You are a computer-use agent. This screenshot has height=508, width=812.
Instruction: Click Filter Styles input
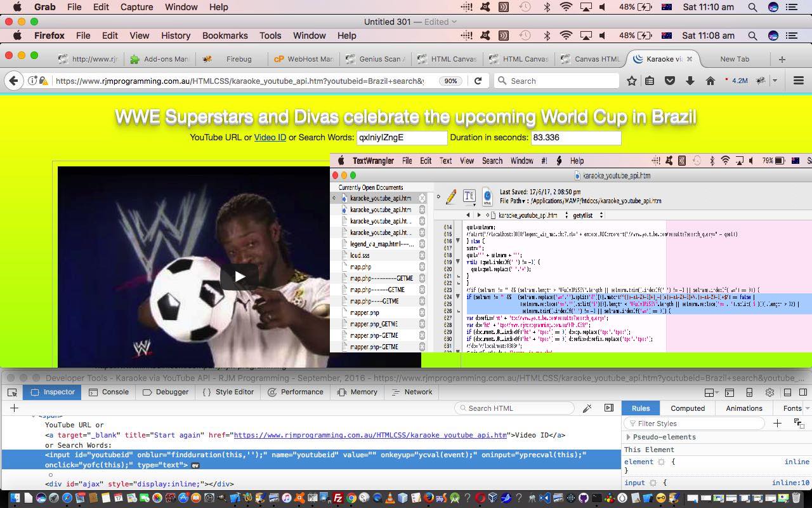click(x=694, y=424)
